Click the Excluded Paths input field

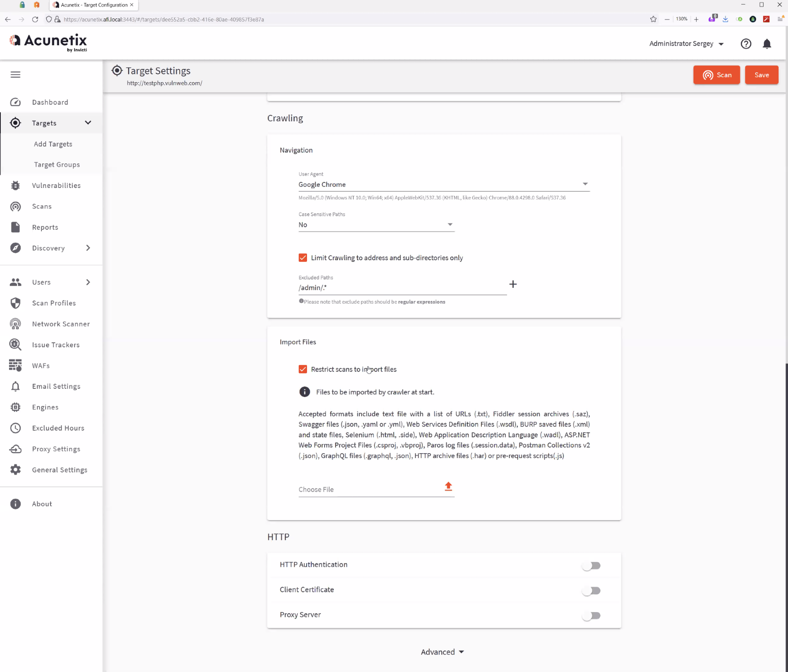[402, 288]
